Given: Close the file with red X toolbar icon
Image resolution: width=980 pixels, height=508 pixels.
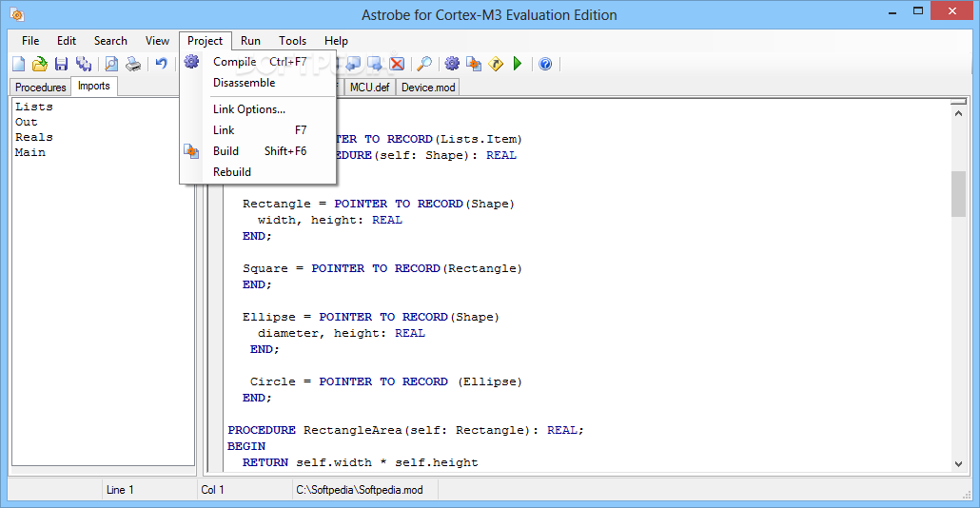Looking at the screenshot, I should (x=397, y=64).
